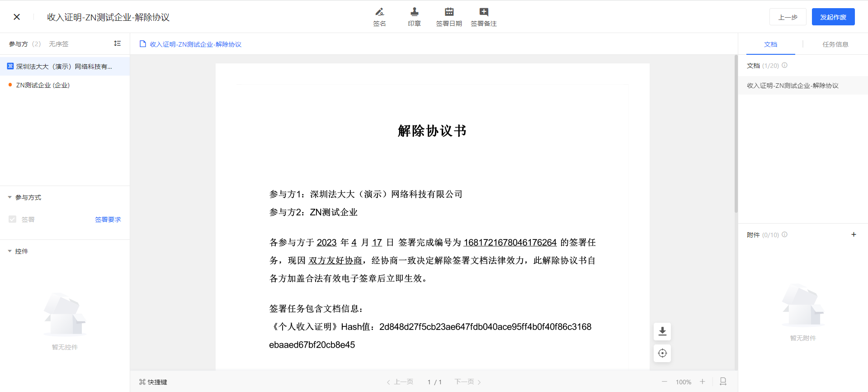Click the 1 / 1 page indicator
Screen dimensions: 868x392
coord(434,382)
